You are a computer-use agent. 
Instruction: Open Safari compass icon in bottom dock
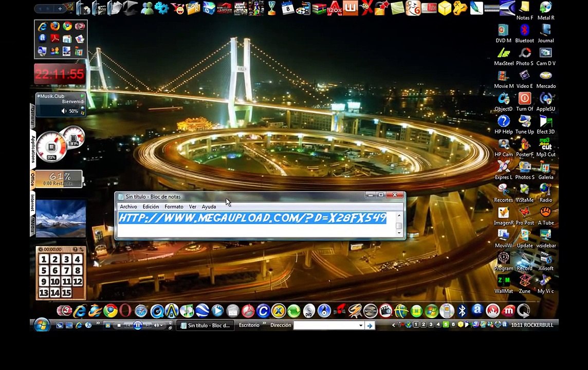pos(141,311)
